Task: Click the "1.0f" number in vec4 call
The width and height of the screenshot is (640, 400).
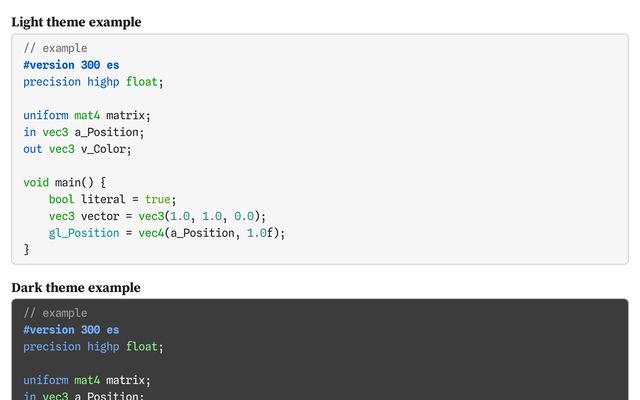Action: pos(267,234)
